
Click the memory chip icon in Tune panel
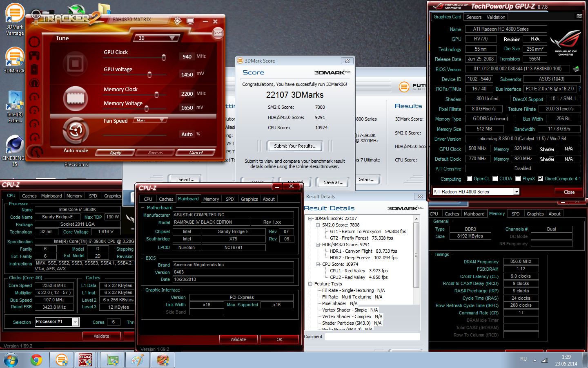(76, 98)
